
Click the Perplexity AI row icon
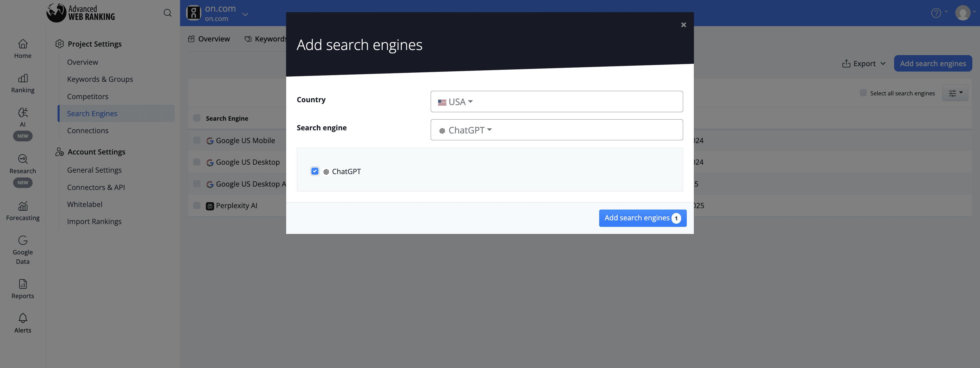[x=210, y=206]
